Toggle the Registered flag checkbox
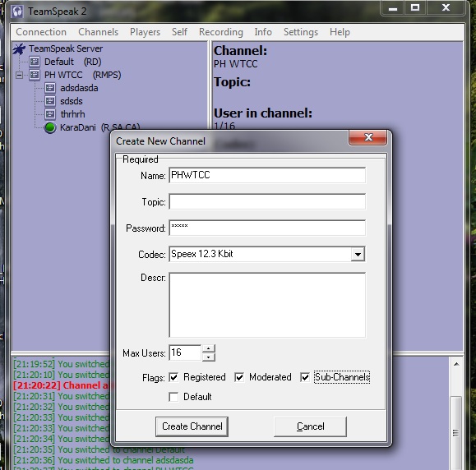 coord(173,377)
